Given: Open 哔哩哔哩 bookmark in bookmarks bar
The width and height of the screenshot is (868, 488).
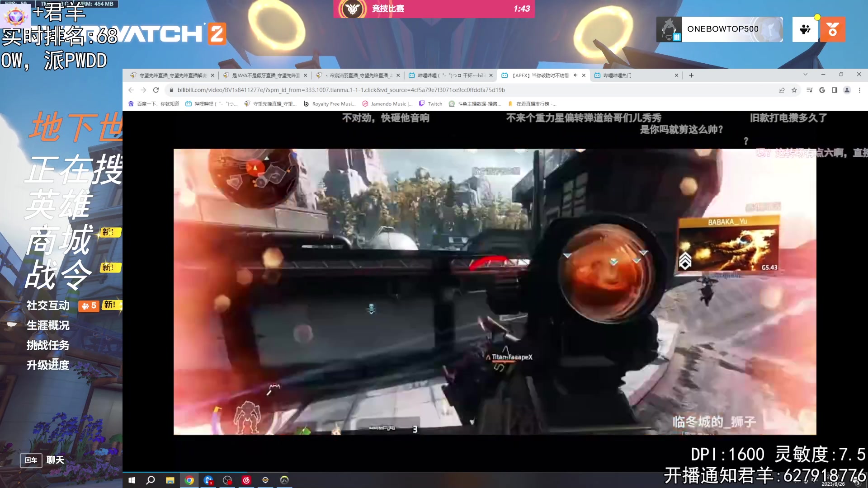Looking at the screenshot, I should tap(211, 104).
